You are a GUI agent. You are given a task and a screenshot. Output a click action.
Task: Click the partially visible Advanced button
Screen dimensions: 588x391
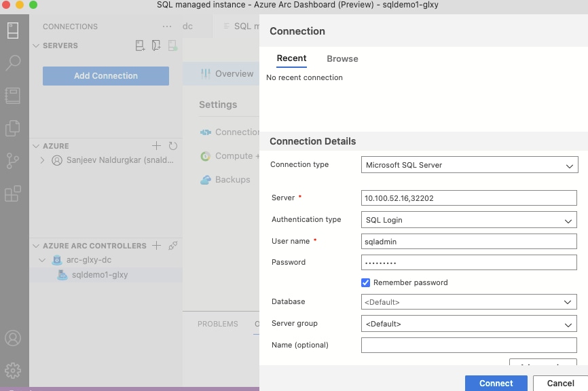point(543,362)
